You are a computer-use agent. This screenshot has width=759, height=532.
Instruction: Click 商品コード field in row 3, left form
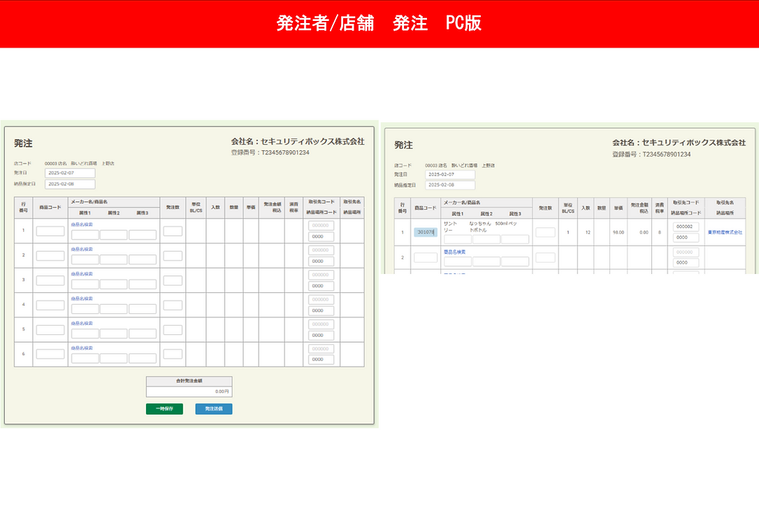tap(50, 281)
